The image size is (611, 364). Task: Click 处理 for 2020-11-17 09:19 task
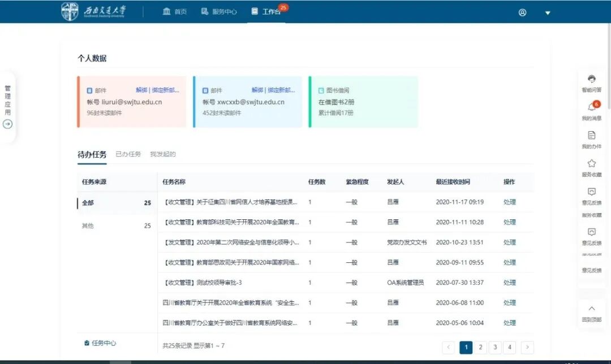click(x=510, y=202)
